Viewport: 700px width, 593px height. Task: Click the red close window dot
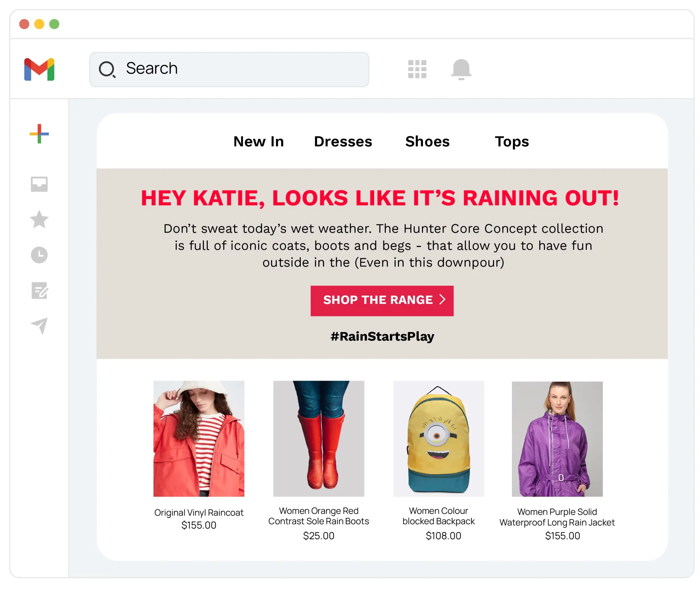click(24, 24)
